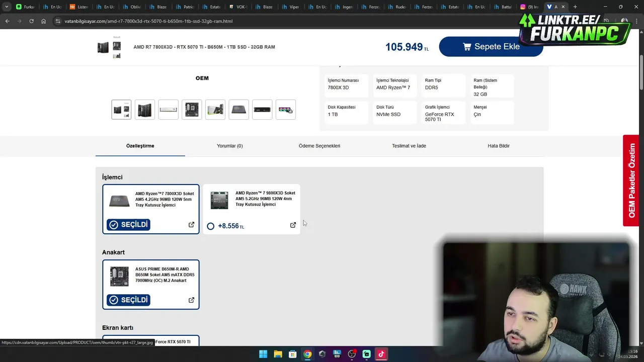Open the TikTok app from the taskbar
The width and height of the screenshot is (644, 362).
click(381, 354)
